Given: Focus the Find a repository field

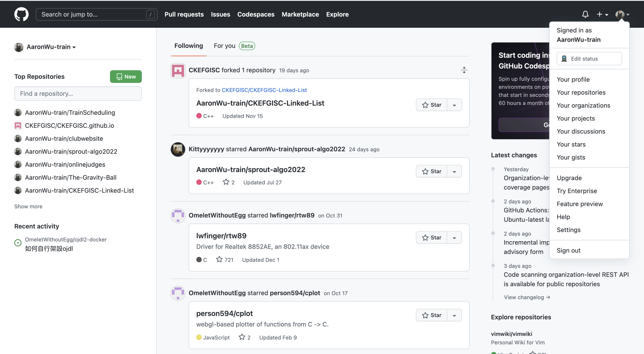Looking at the screenshot, I should pyautogui.click(x=78, y=94).
